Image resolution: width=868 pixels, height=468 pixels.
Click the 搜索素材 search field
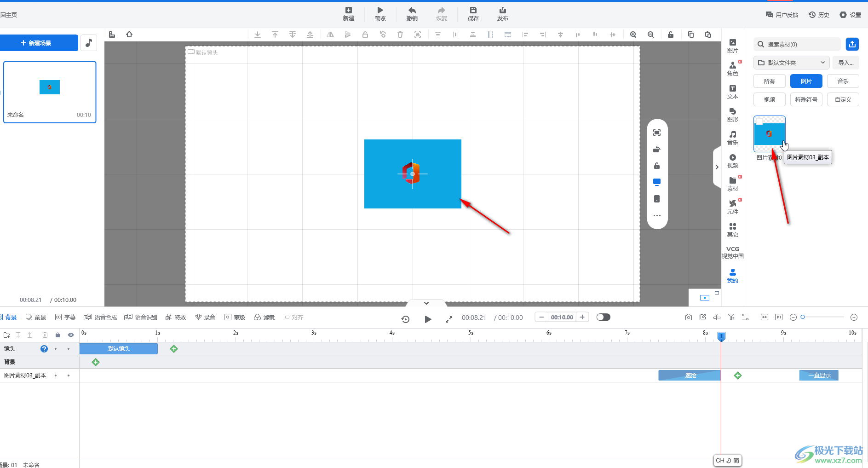[797, 44]
